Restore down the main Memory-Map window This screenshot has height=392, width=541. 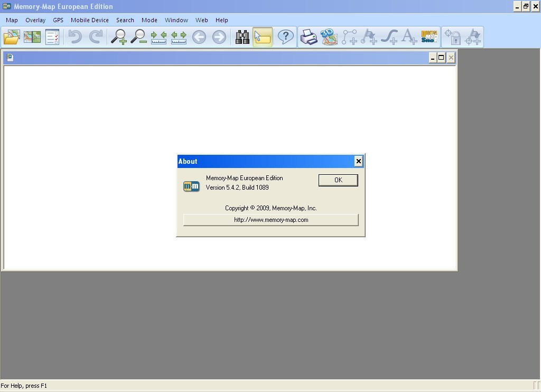tap(526, 6)
